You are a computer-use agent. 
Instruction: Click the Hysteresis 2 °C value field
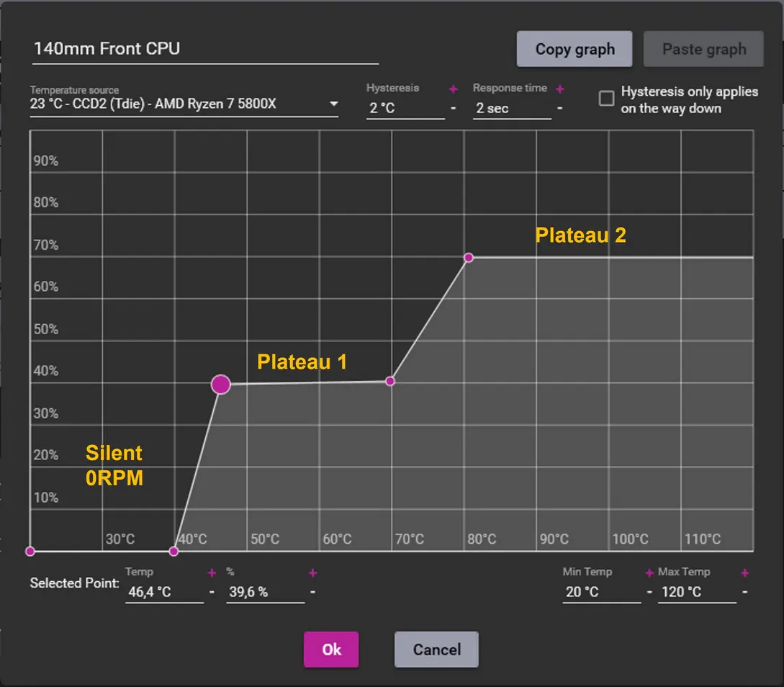[405, 109]
